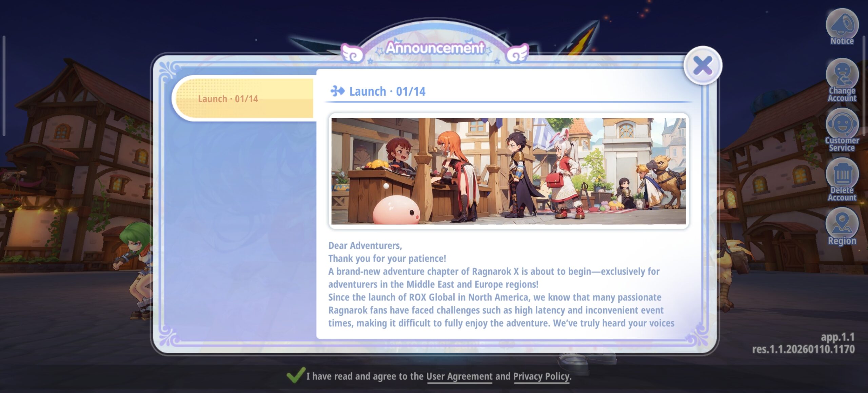Click the Notice label text
This screenshot has width=868, height=393.
(x=842, y=41)
